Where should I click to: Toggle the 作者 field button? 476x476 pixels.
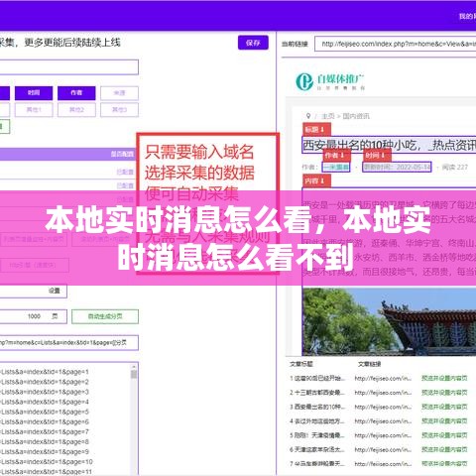point(76,93)
